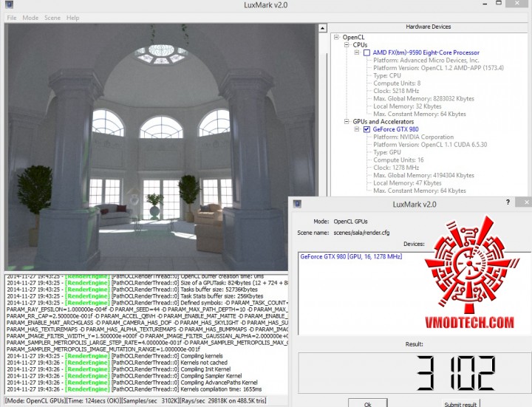
Task: Select GeForce GTX 980 entry in Devices list
Action: point(351,257)
